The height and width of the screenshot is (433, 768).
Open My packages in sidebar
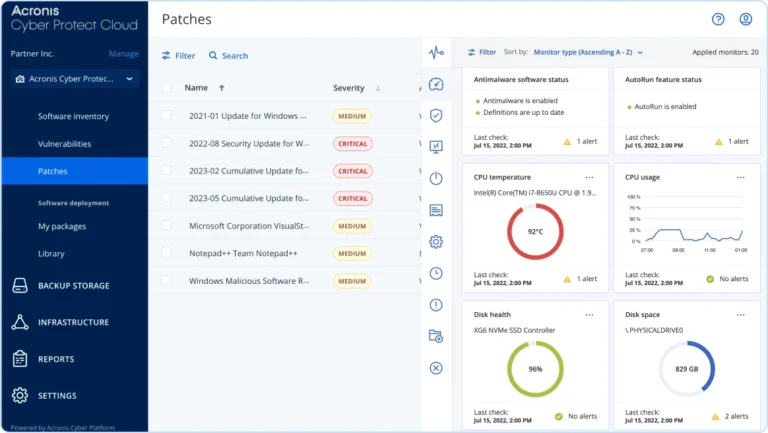(x=62, y=226)
